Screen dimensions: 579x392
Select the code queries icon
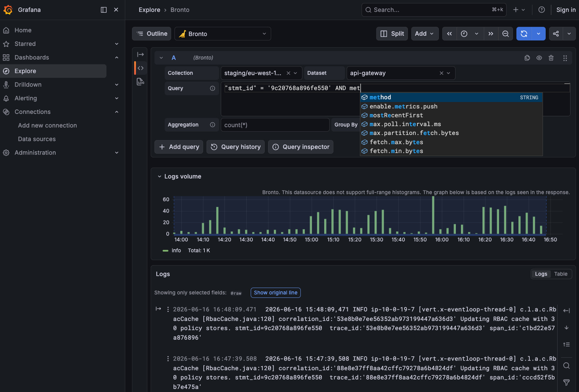(x=140, y=68)
